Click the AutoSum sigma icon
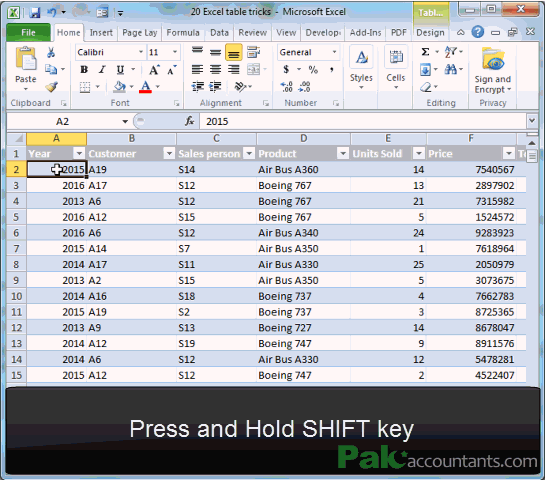 coord(425,52)
